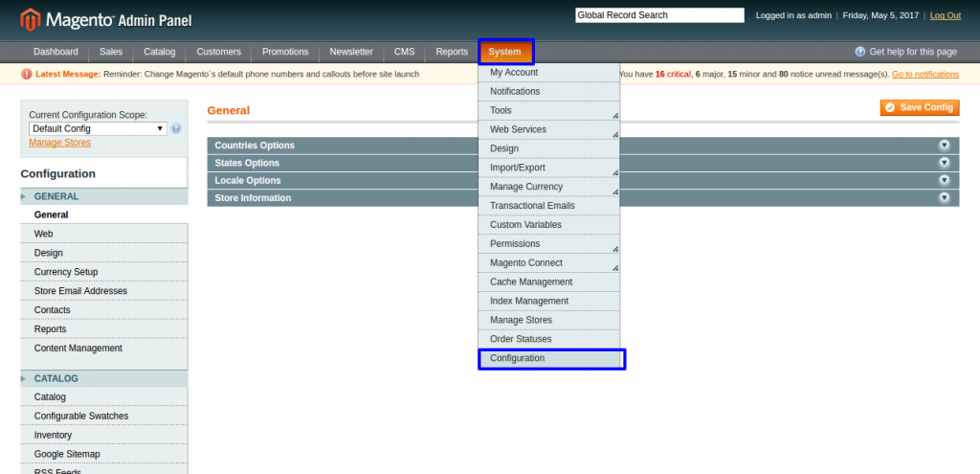Select Notifications in System menu
980x474 pixels.
549,91
